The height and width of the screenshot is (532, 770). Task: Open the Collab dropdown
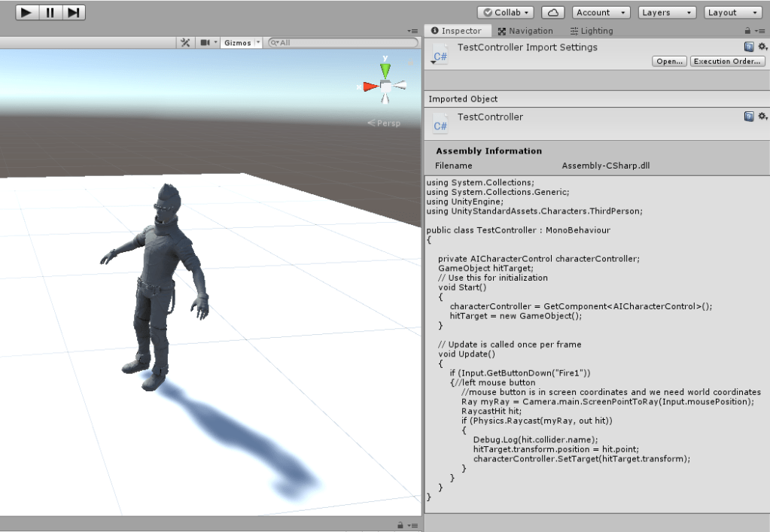[506, 13]
